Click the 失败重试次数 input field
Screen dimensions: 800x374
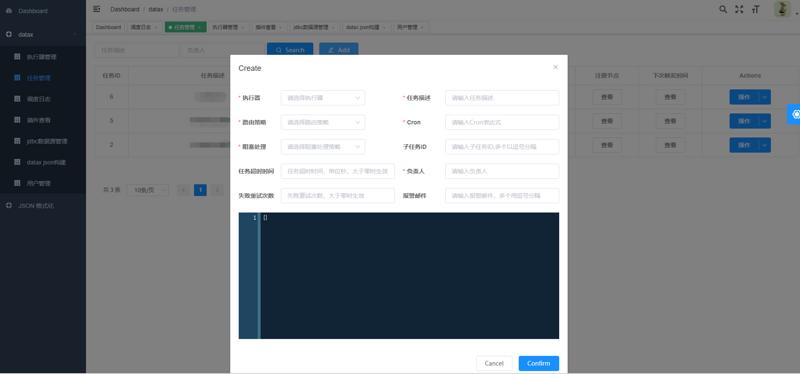click(x=338, y=195)
